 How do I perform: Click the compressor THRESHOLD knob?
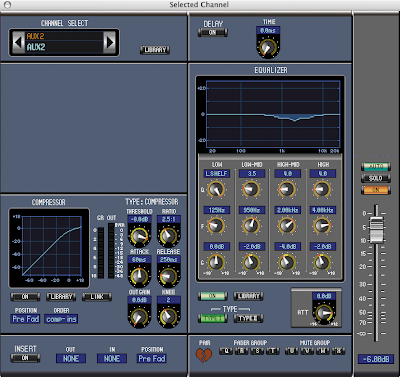point(139,236)
